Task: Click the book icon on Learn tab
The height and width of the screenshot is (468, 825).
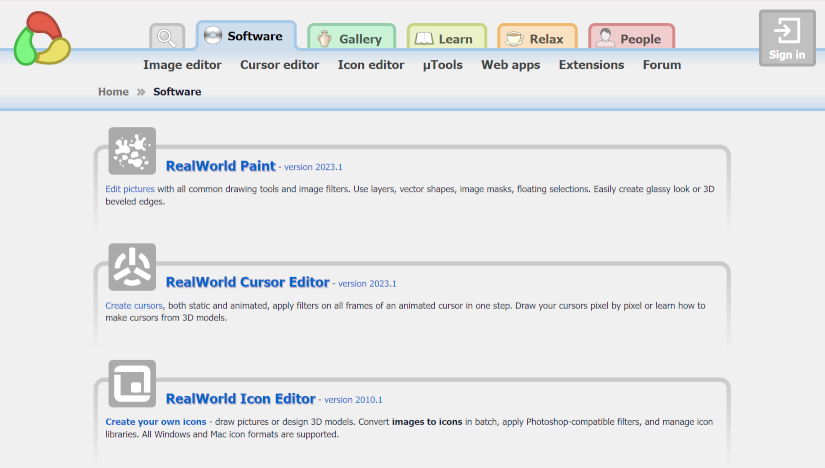Action: click(x=424, y=39)
